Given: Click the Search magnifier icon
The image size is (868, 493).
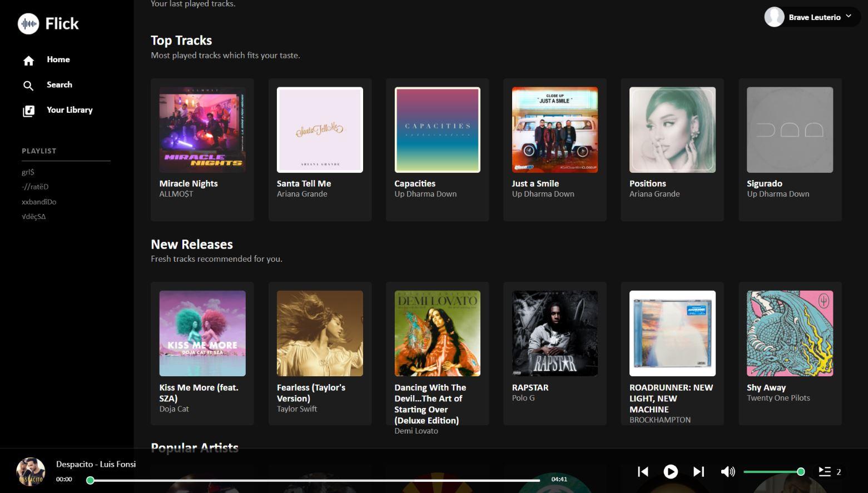Looking at the screenshot, I should tap(28, 86).
